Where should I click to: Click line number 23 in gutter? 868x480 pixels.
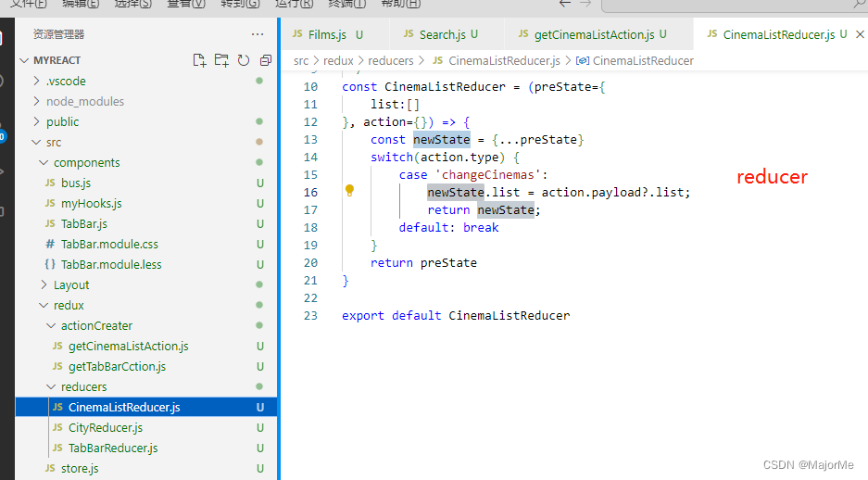point(310,316)
